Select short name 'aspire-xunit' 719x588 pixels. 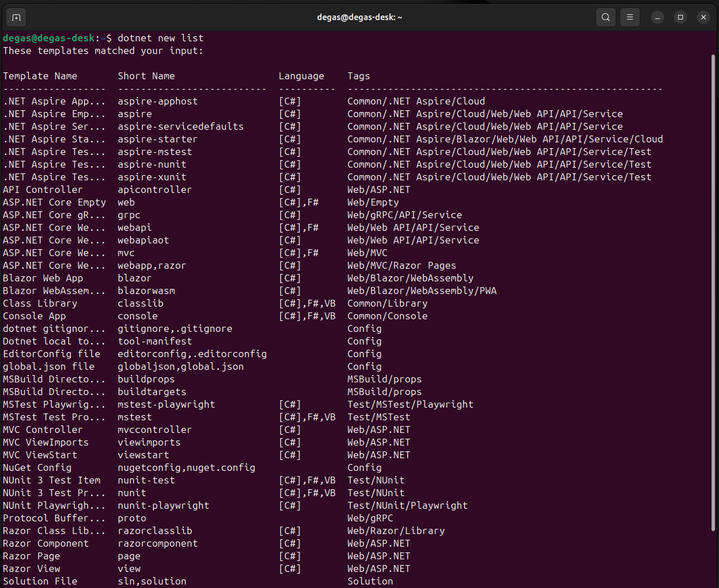[x=152, y=177]
